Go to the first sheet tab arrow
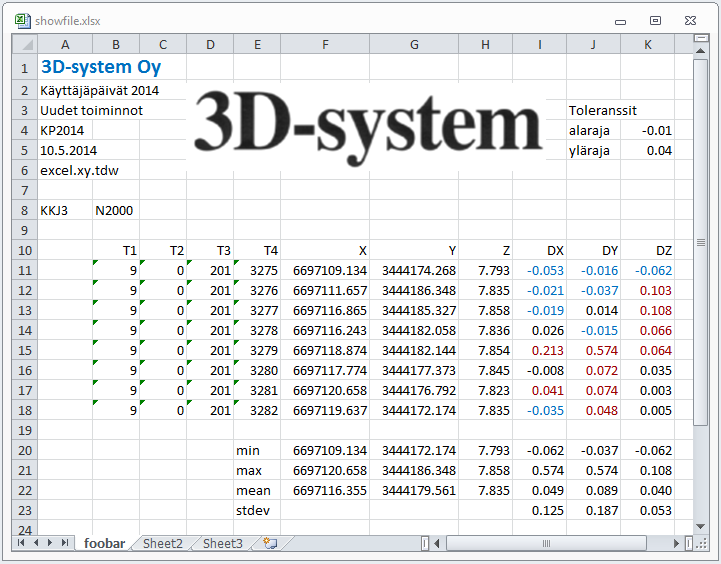This screenshot has width=721, height=564. 21,543
